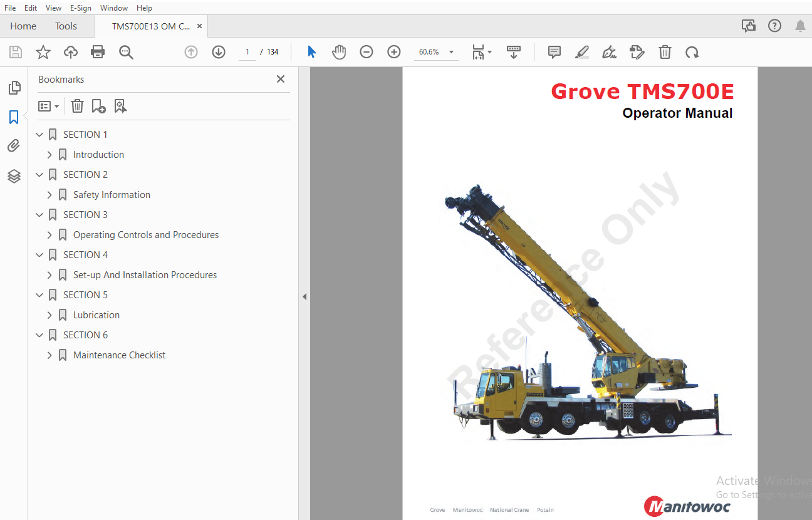Viewport: 812px width, 520px height.
Task: Select the Hand pan tool
Action: coord(339,52)
